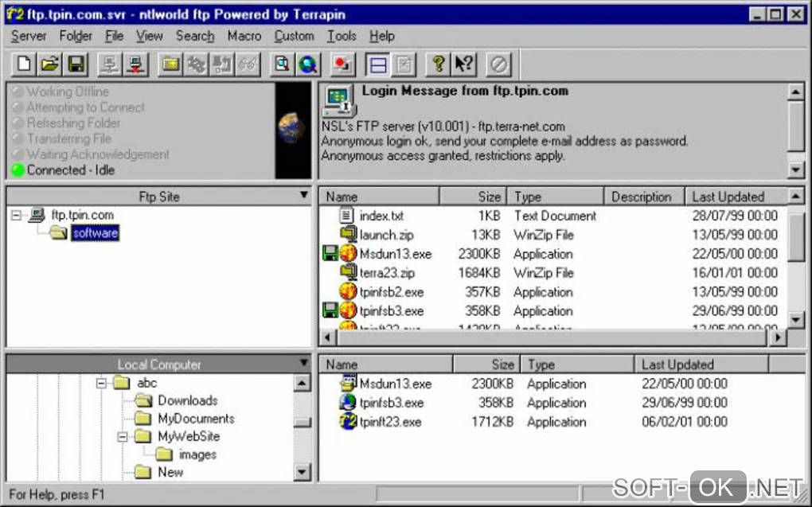
Task: Open the Macro menu
Action: pyautogui.click(x=244, y=37)
